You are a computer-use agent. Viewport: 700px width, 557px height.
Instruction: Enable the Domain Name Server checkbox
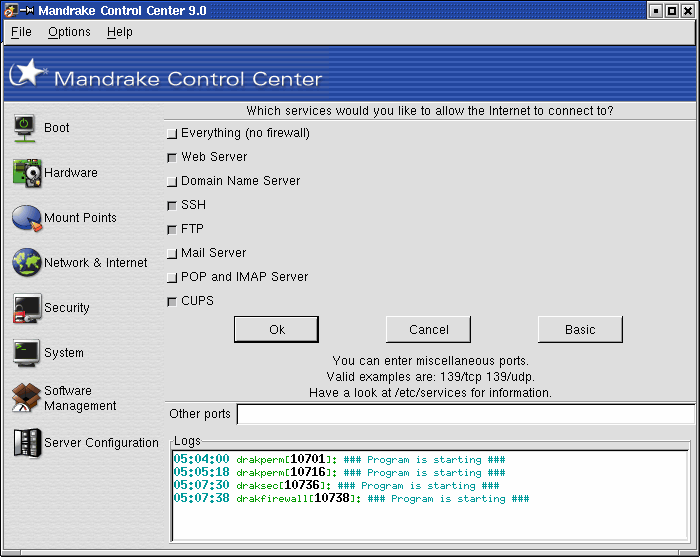point(172,182)
